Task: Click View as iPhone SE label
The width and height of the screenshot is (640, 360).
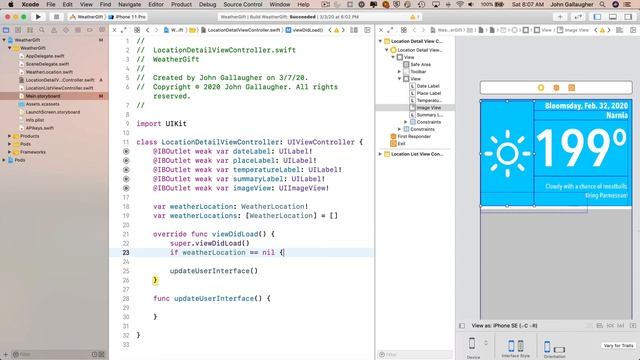Action: point(504,326)
